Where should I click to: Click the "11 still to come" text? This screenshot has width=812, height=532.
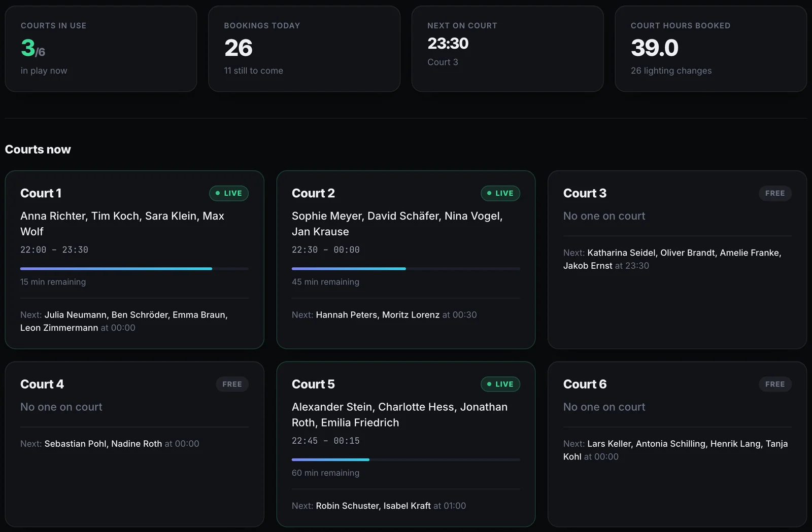click(254, 71)
